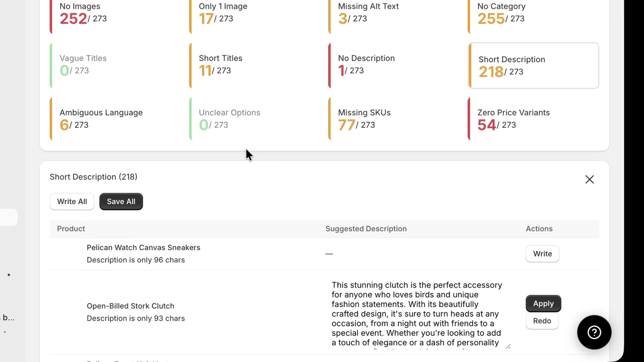
Task: Redo the Open-Billed Stork Clutch description
Action: point(542,321)
